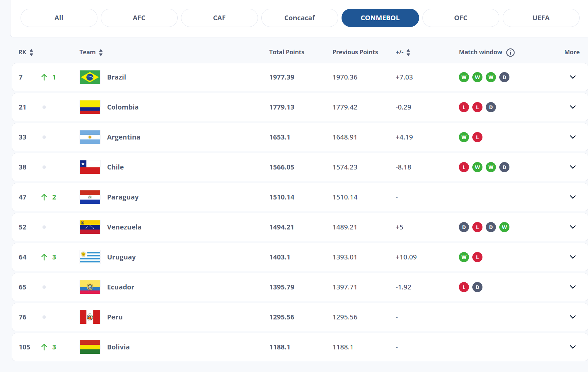The image size is (588, 372).
Task: Click the Match window info icon
Action: (x=510, y=53)
